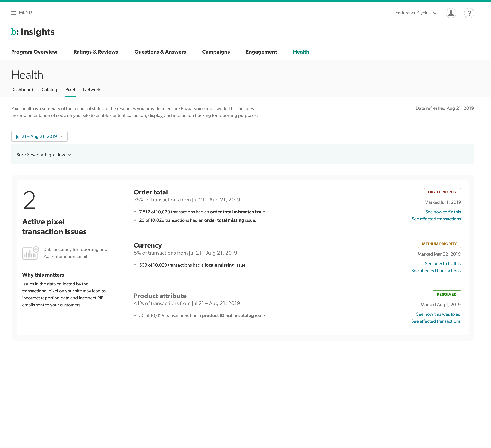This screenshot has height=448, width=491.
Task: Open See affected transactions for Currency
Action: [x=436, y=271]
